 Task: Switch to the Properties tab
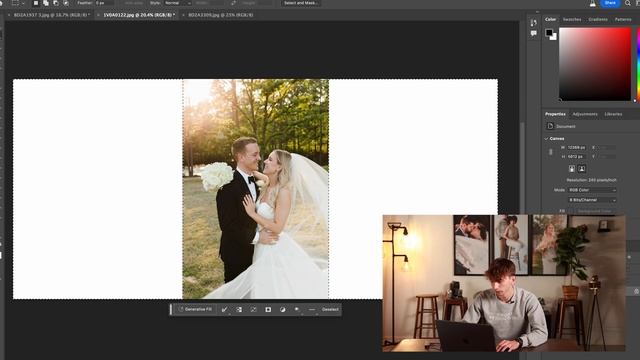(555, 114)
